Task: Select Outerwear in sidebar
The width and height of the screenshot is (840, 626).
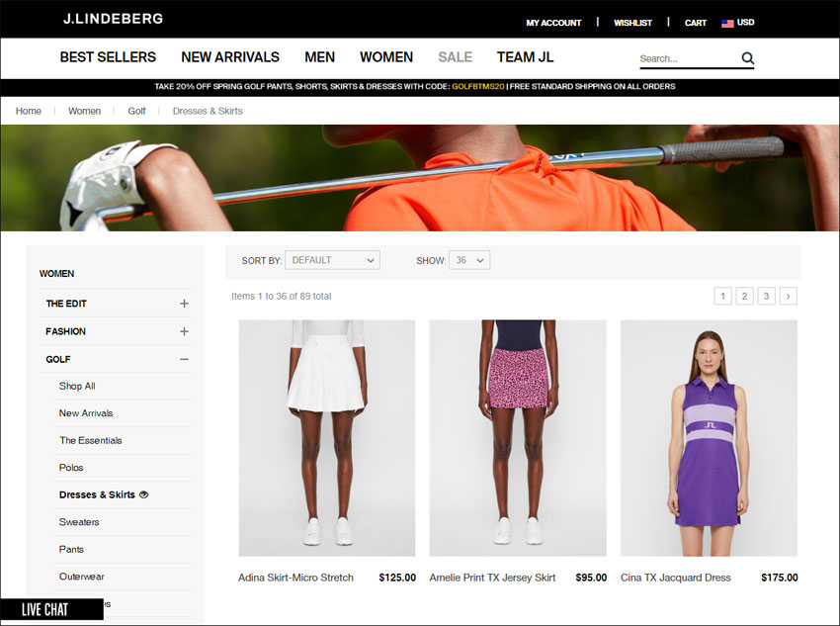Action: pyautogui.click(x=81, y=577)
